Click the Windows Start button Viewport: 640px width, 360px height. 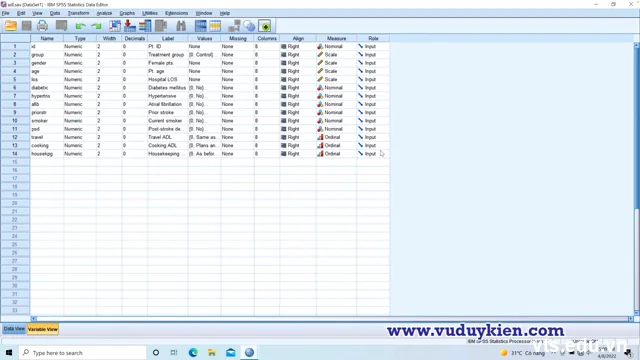(9, 353)
